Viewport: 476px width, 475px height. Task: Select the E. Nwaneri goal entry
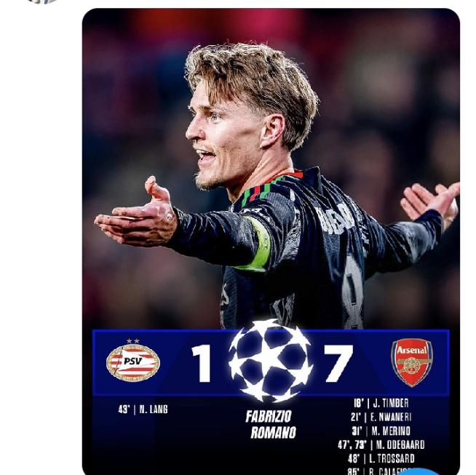pyautogui.click(x=381, y=417)
